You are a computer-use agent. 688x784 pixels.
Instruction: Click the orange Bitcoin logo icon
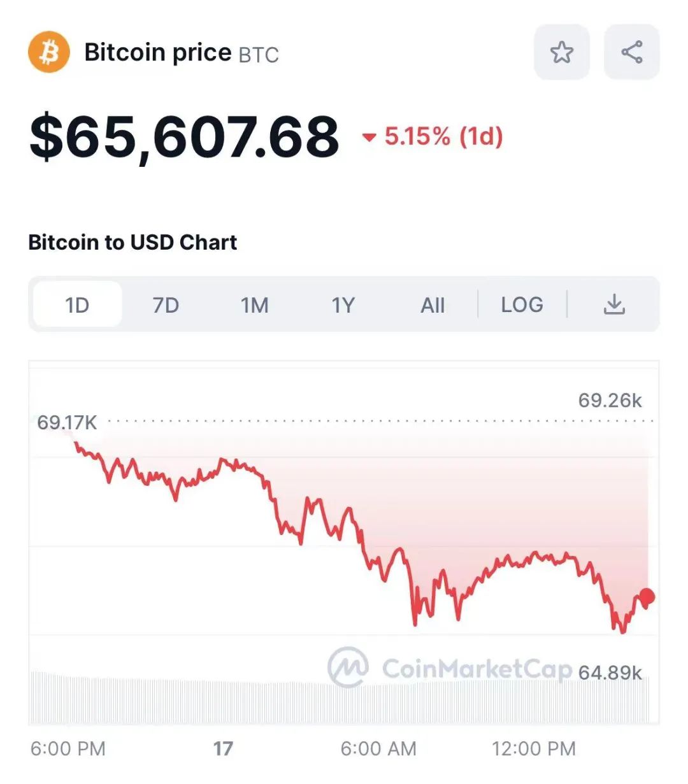tap(49, 52)
